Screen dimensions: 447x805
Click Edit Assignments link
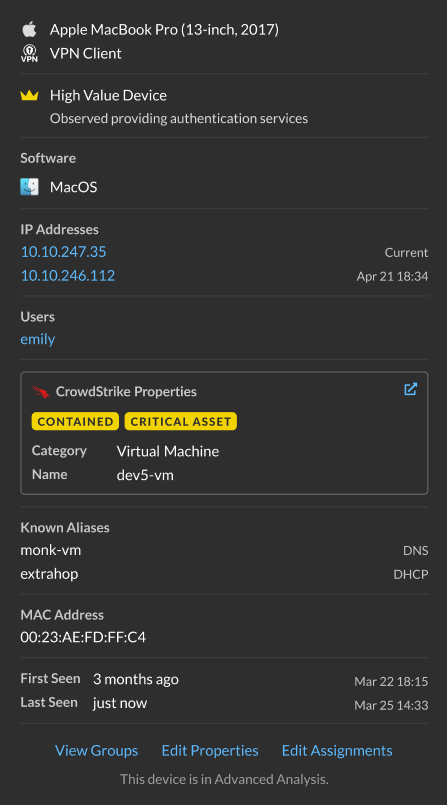coord(337,751)
